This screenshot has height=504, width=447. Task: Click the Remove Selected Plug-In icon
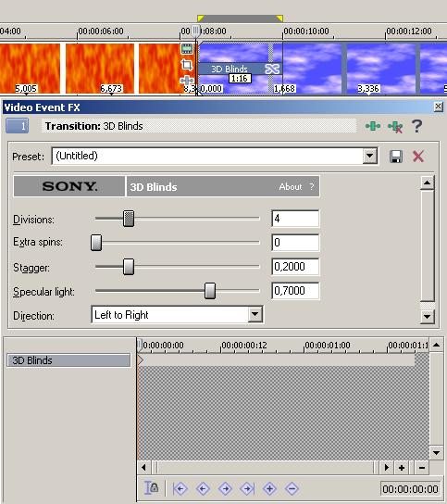(x=395, y=127)
